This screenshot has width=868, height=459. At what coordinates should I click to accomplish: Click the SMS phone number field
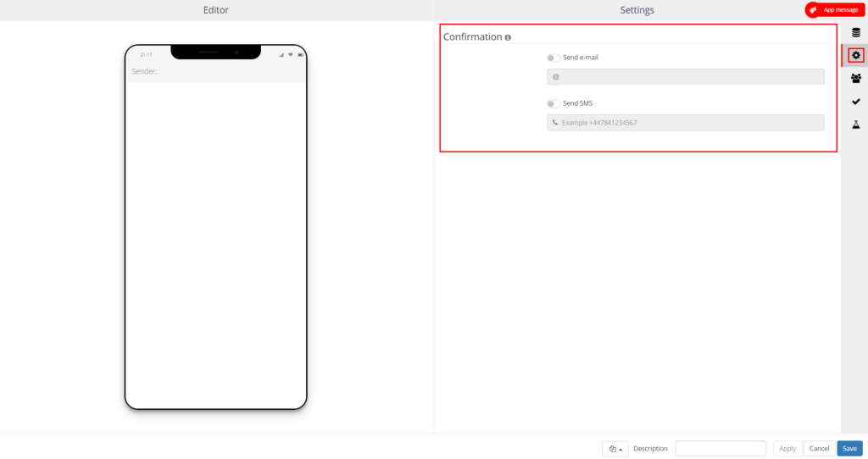tap(685, 123)
